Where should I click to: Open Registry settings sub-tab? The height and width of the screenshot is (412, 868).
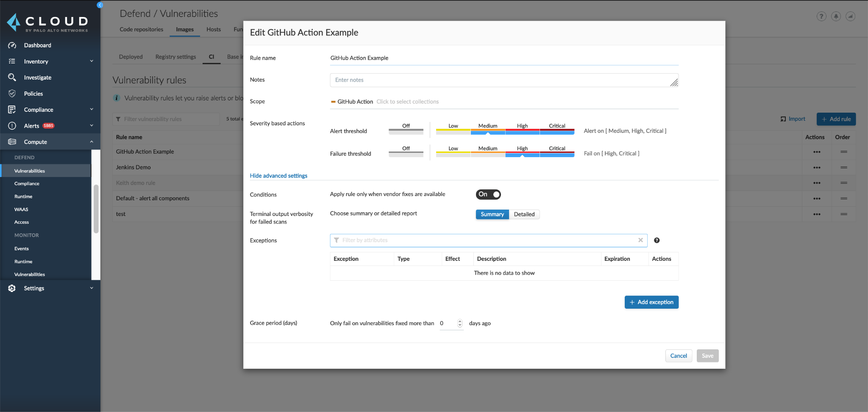pos(175,57)
